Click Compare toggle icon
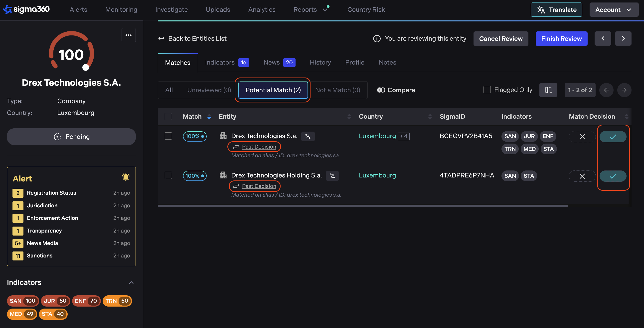This screenshot has height=328, width=644. click(381, 90)
